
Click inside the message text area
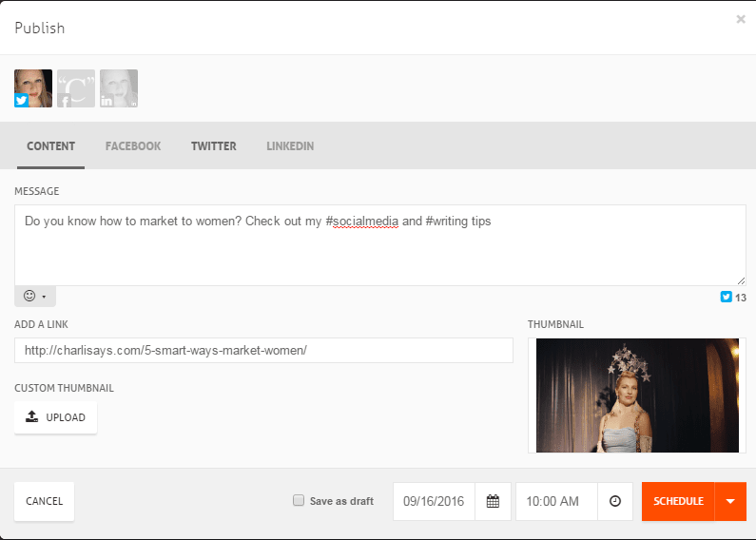tap(380, 245)
